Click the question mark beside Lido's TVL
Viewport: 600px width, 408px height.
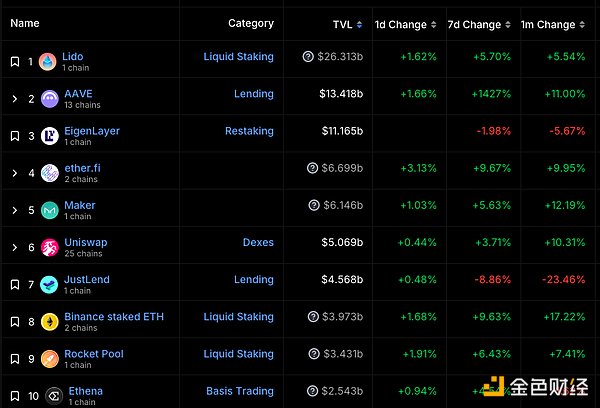[308, 57]
